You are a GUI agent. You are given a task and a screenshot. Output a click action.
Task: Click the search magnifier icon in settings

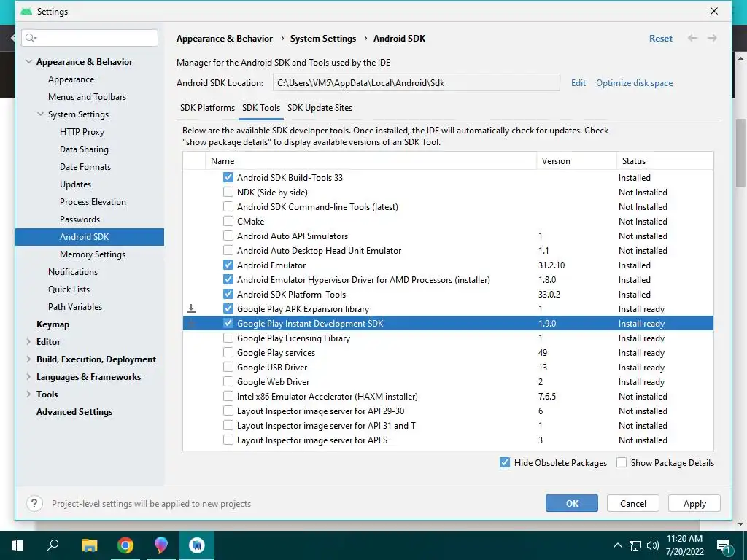click(31, 38)
